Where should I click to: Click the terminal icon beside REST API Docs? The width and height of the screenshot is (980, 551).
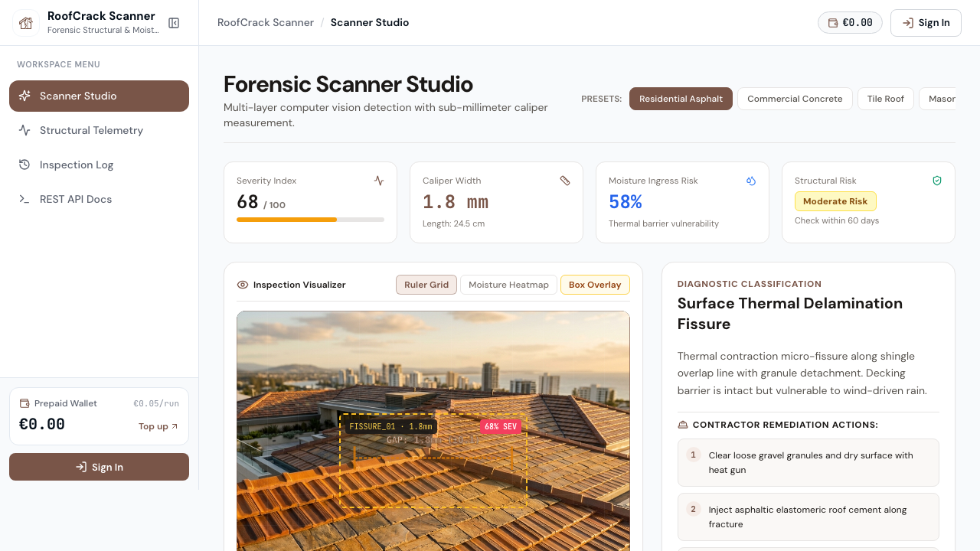(x=24, y=199)
